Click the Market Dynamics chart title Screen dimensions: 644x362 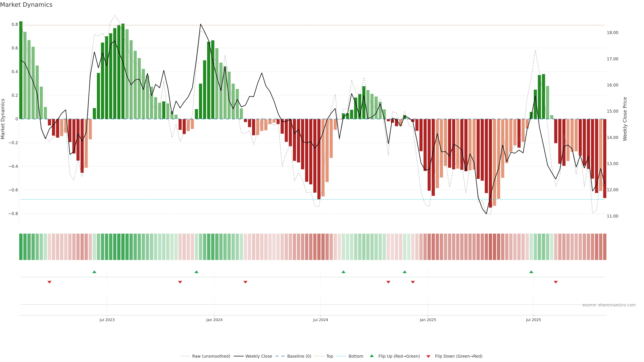coord(26,5)
